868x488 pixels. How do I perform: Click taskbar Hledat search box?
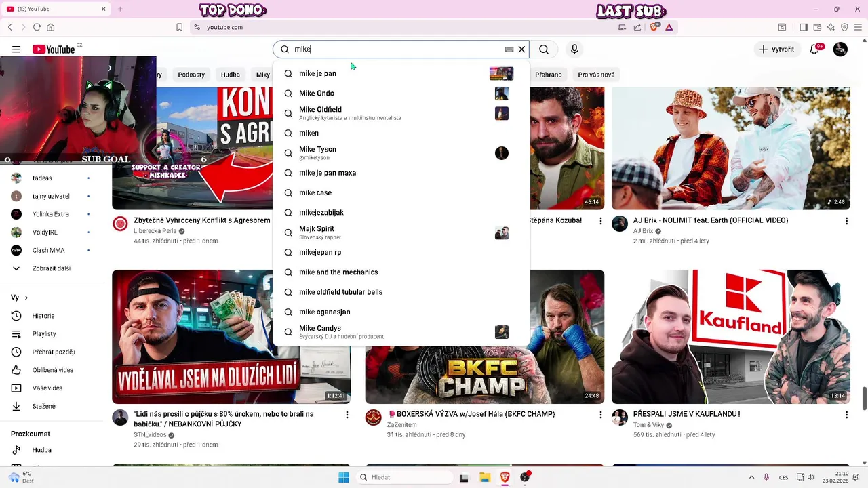click(404, 477)
